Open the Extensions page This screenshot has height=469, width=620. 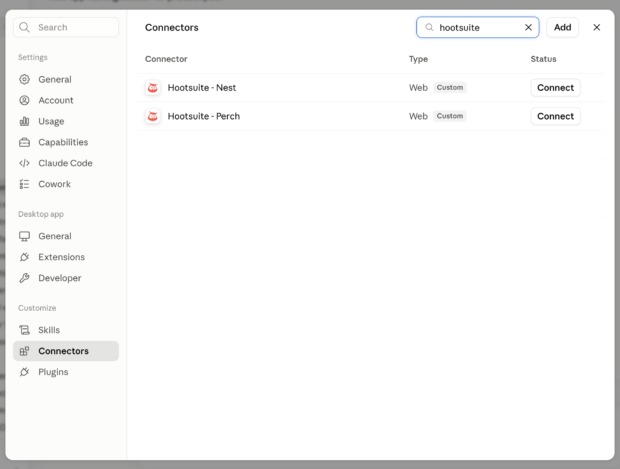click(x=66, y=257)
